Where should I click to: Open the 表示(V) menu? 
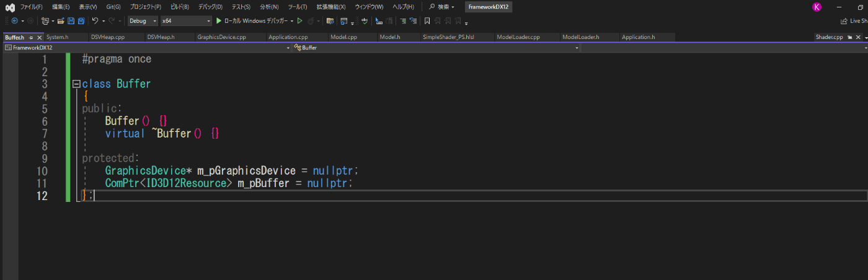(x=88, y=7)
